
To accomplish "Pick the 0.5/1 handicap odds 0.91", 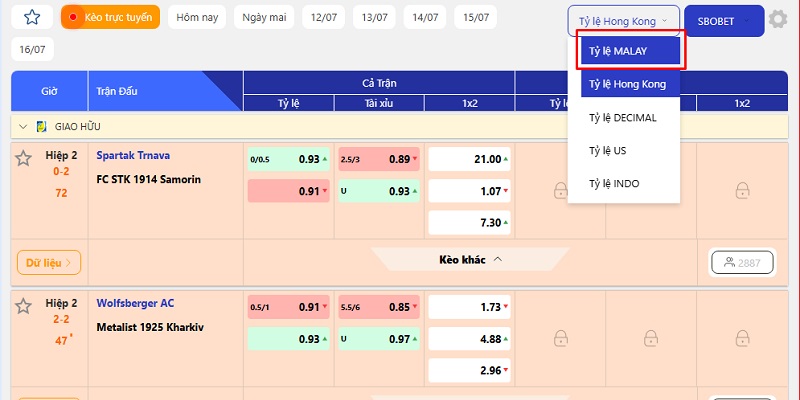I will tap(289, 307).
